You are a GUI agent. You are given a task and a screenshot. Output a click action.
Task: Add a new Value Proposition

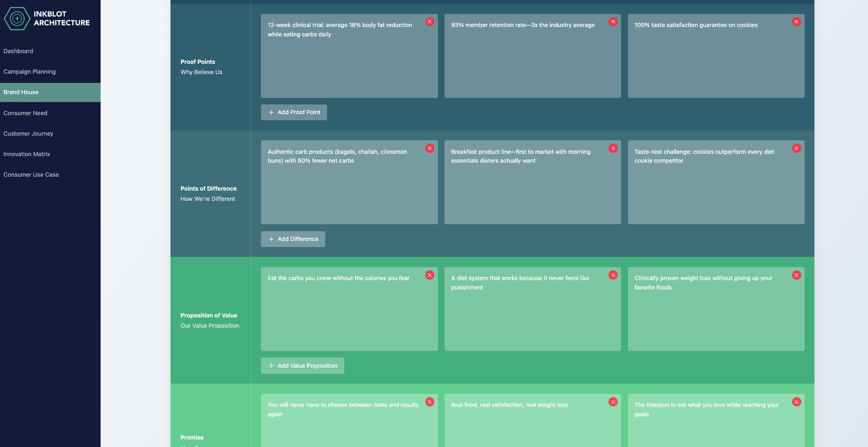click(x=302, y=366)
